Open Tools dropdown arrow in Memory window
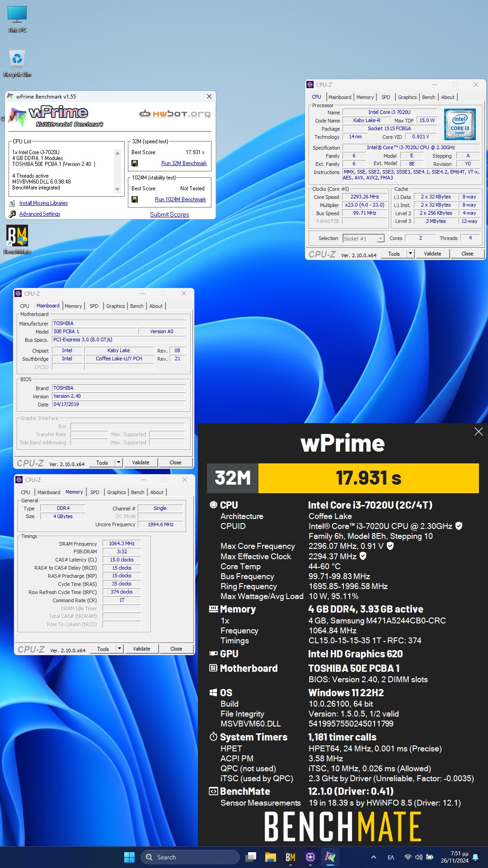 click(119, 649)
